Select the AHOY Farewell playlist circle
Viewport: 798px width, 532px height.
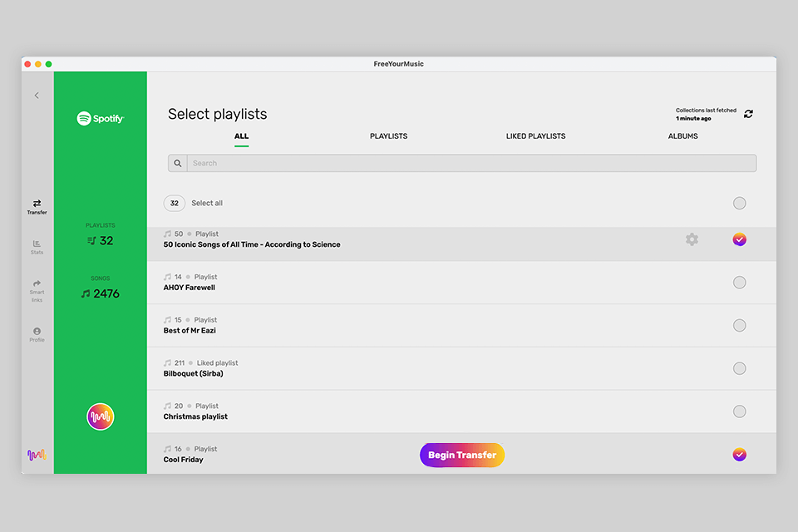click(x=740, y=282)
